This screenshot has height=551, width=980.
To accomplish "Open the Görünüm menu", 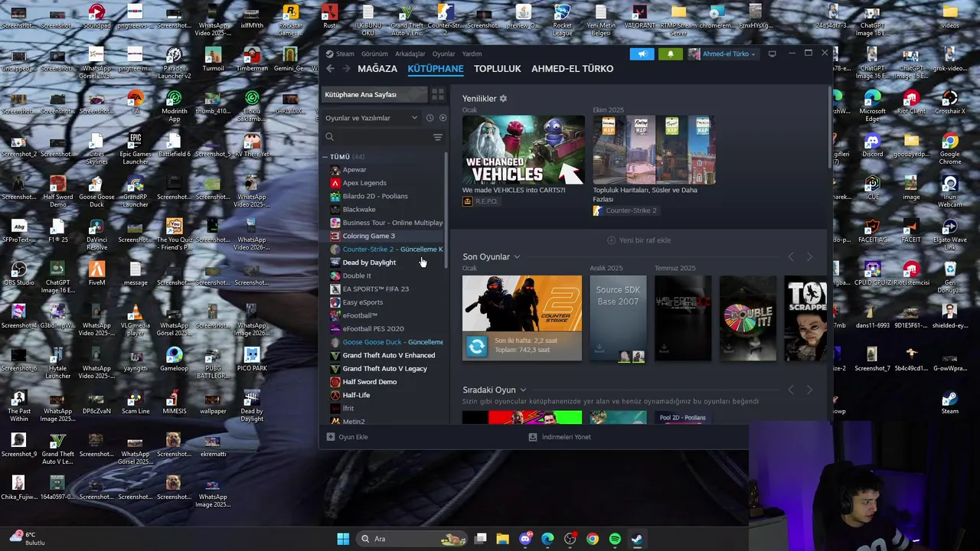I will coord(374,54).
